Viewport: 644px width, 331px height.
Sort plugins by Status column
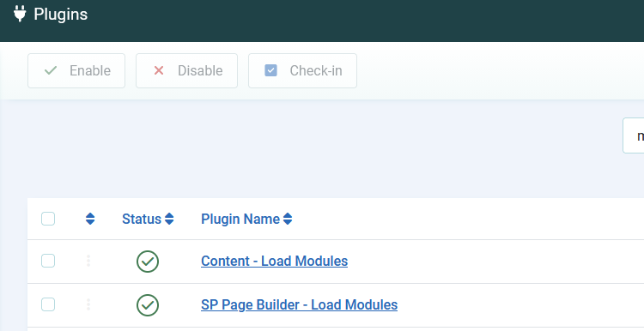pyautogui.click(x=148, y=219)
